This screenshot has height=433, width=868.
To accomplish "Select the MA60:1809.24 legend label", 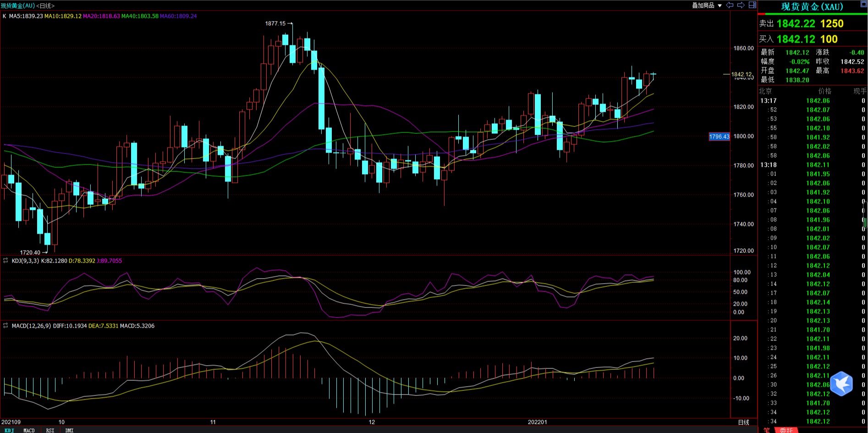I will click(x=178, y=16).
